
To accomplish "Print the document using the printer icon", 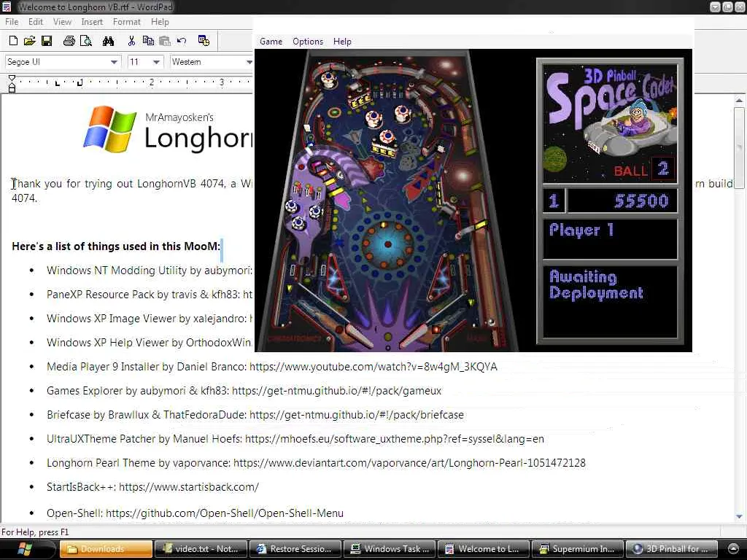I will (x=69, y=41).
